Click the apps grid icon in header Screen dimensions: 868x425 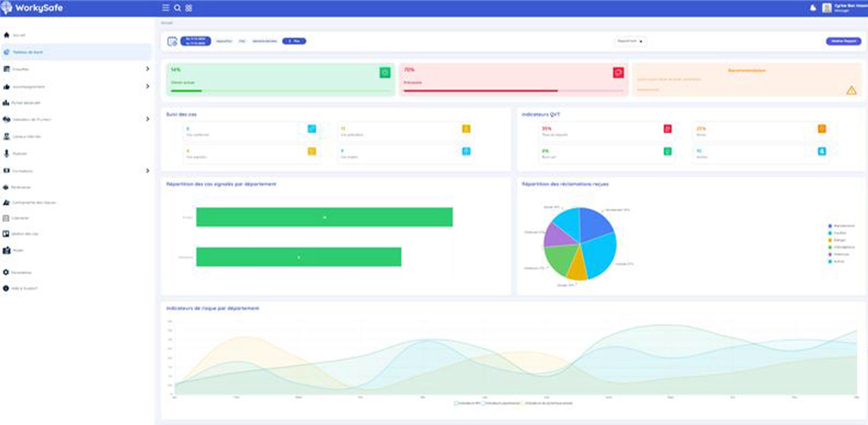(189, 8)
